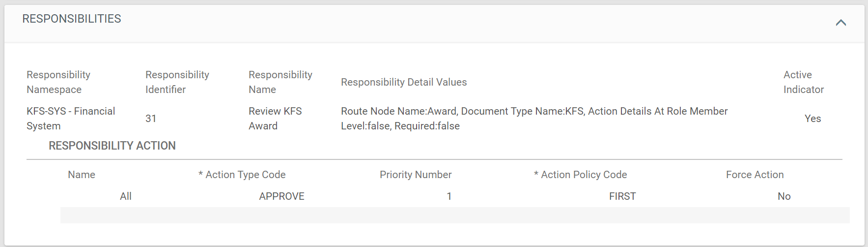Collapse the Responsibilities section chevron

click(840, 23)
